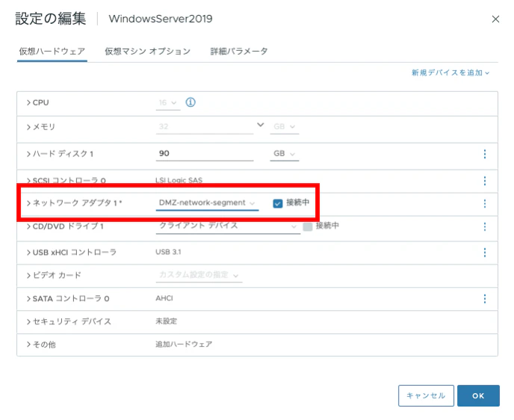
Task: Open the SCSI controller 0 kebab menu
Action: tap(485, 181)
